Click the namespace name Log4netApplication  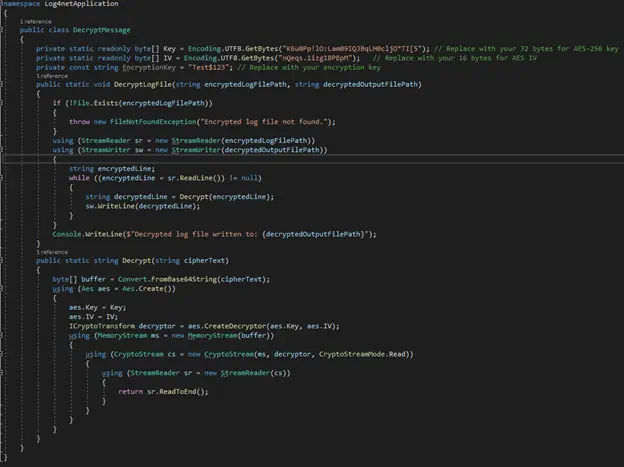point(81,4)
